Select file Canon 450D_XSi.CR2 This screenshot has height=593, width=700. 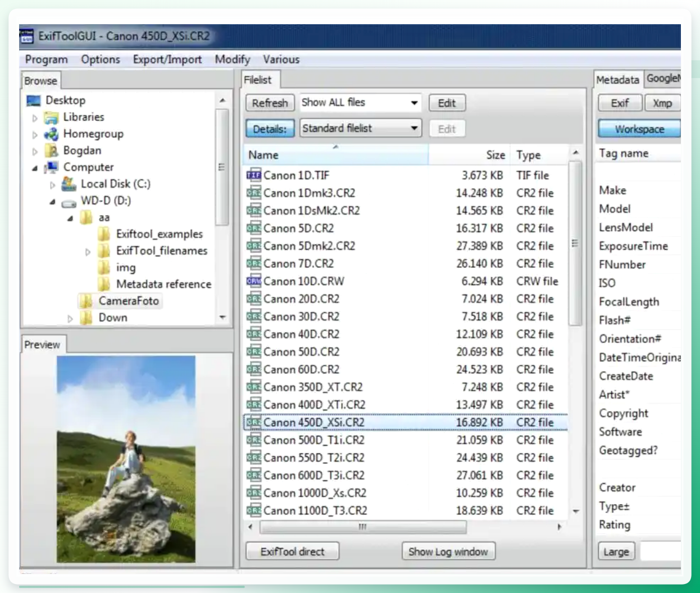406,422
